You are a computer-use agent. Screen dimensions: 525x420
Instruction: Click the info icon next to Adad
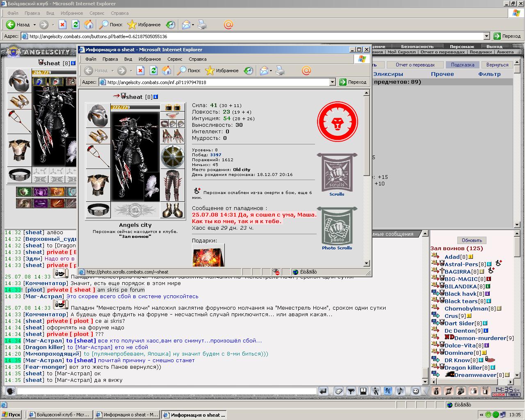(x=470, y=257)
